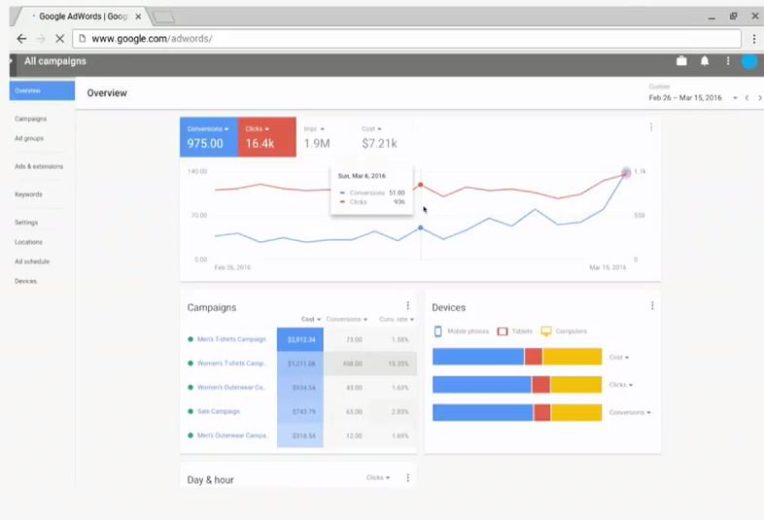Click the Mobile phones legend icon
The height and width of the screenshot is (520, 764).
tap(438, 331)
